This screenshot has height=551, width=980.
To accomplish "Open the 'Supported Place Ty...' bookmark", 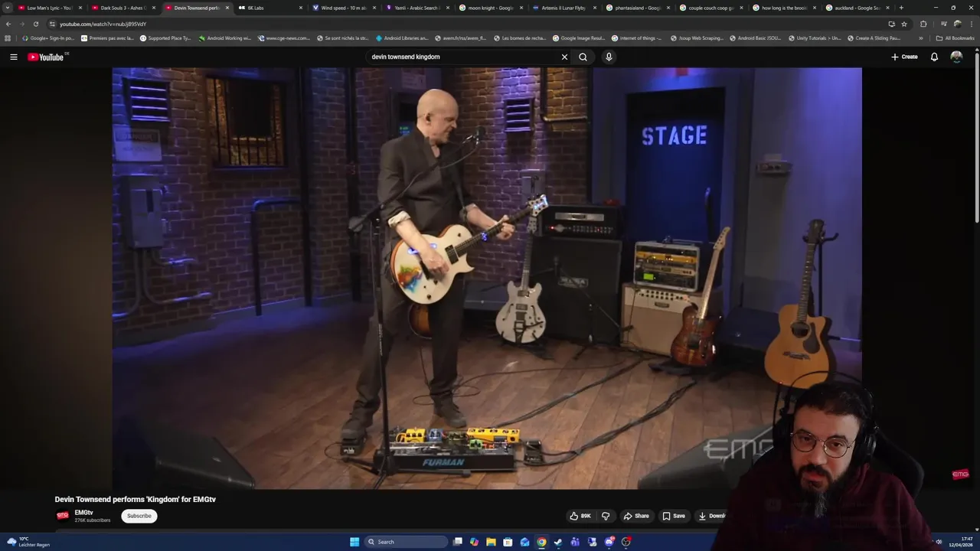I will (x=165, y=37).
